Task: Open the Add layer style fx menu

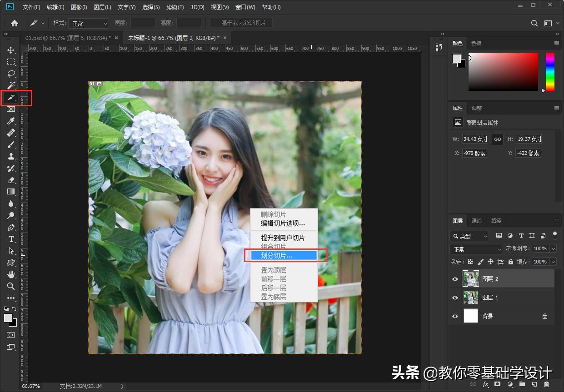Action: [x=485, y=384]
